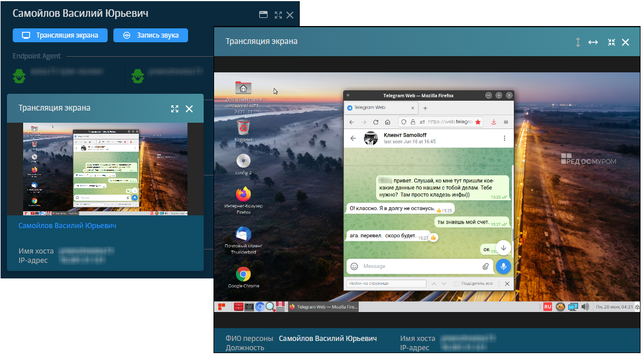Record voice message with microphone button
Screen dimensions: 644x356
click(x=503, y=266)
